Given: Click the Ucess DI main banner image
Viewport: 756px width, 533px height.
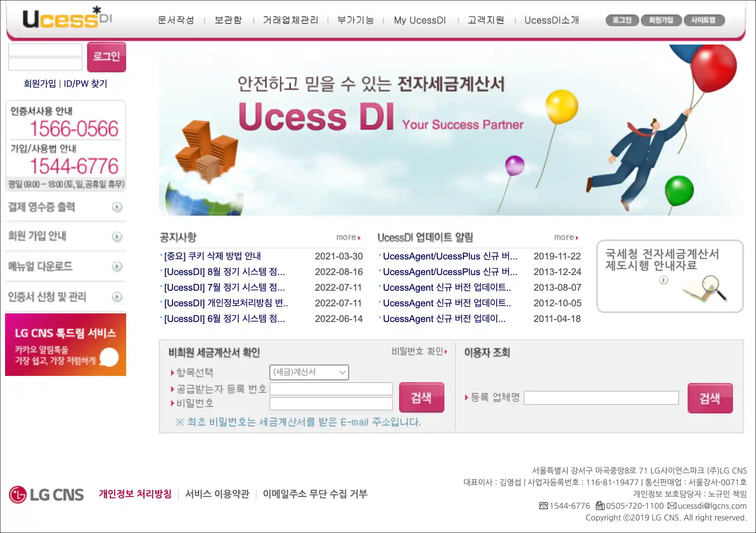Looking at the screenshot, I should coord(451,130).
